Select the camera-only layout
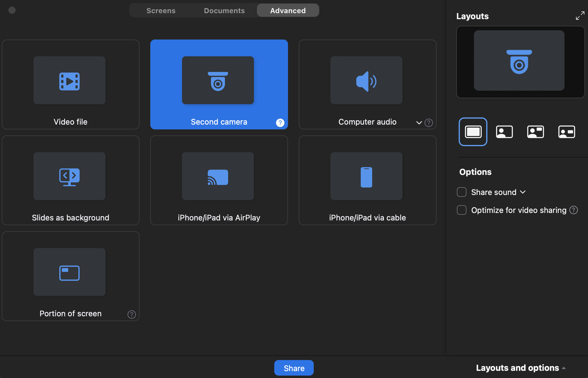This screenshot has height=378, width=588. tap(504, 132)
